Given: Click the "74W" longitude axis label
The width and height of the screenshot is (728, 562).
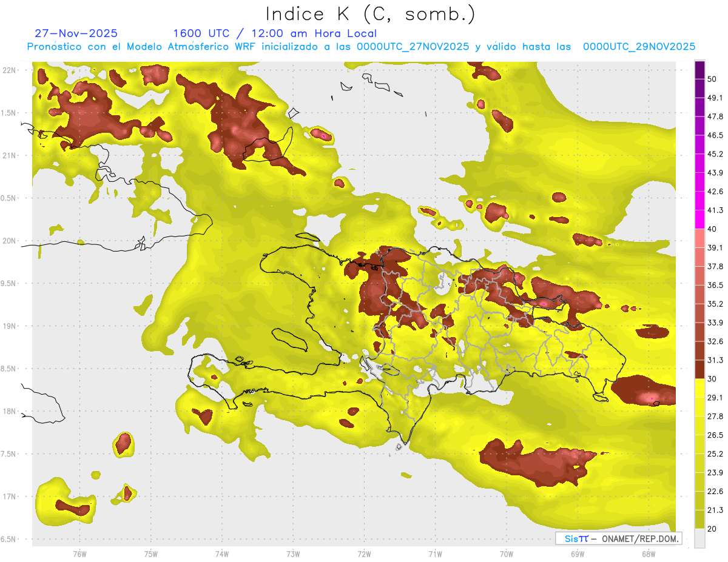Looking at the screenshot, I should (x=221, y=554).
